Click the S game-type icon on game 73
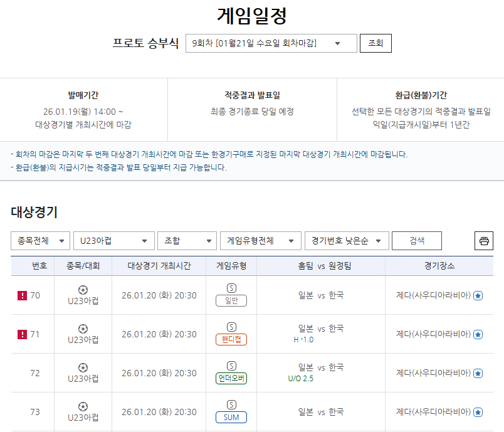 click(x=232, y=405)
